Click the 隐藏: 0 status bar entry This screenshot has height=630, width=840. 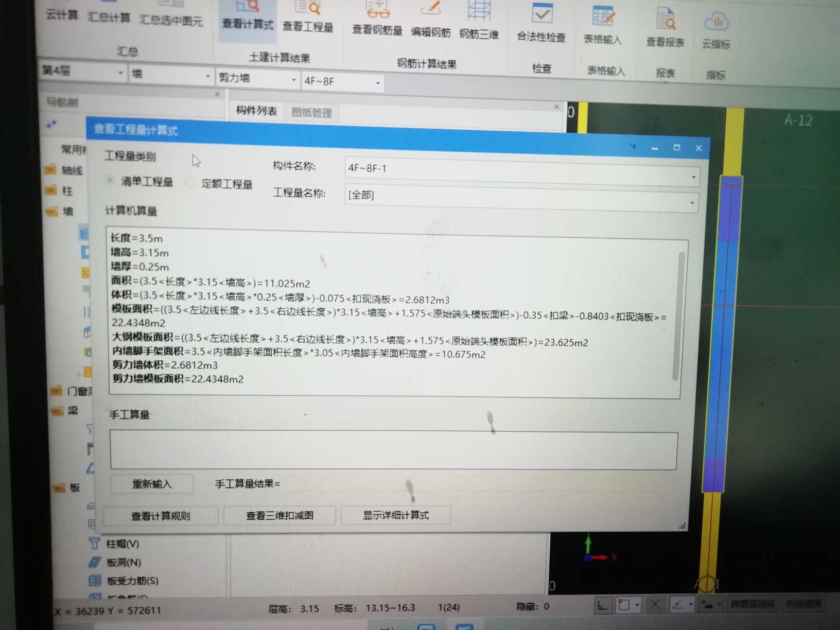(x=533, y=606)
